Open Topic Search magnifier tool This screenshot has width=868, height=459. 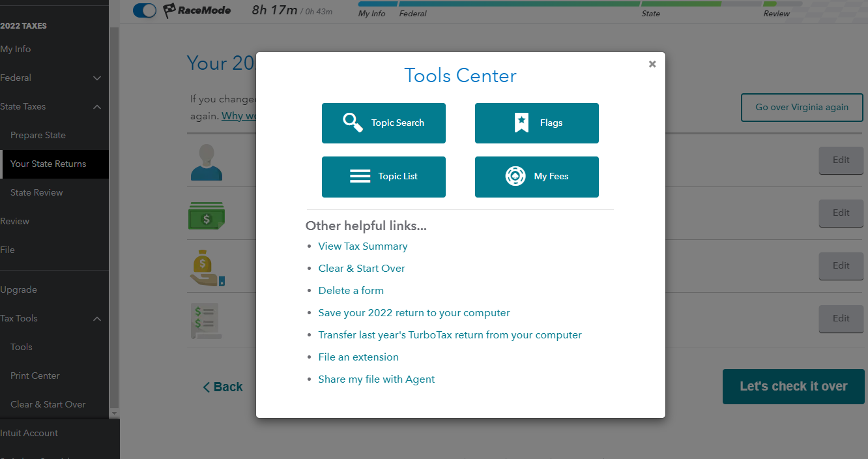(383, 123)
